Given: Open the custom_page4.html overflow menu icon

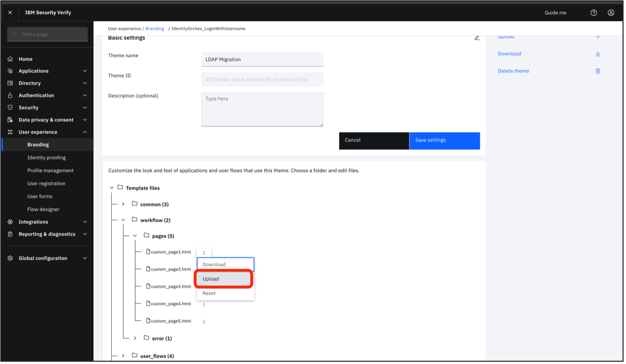Looking at the screenshot, I should pos(204,305).
